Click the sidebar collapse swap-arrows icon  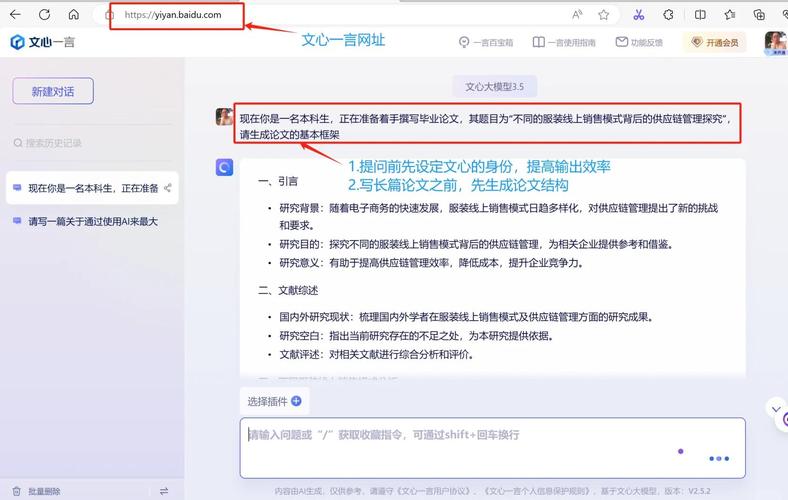coord(164,491)
